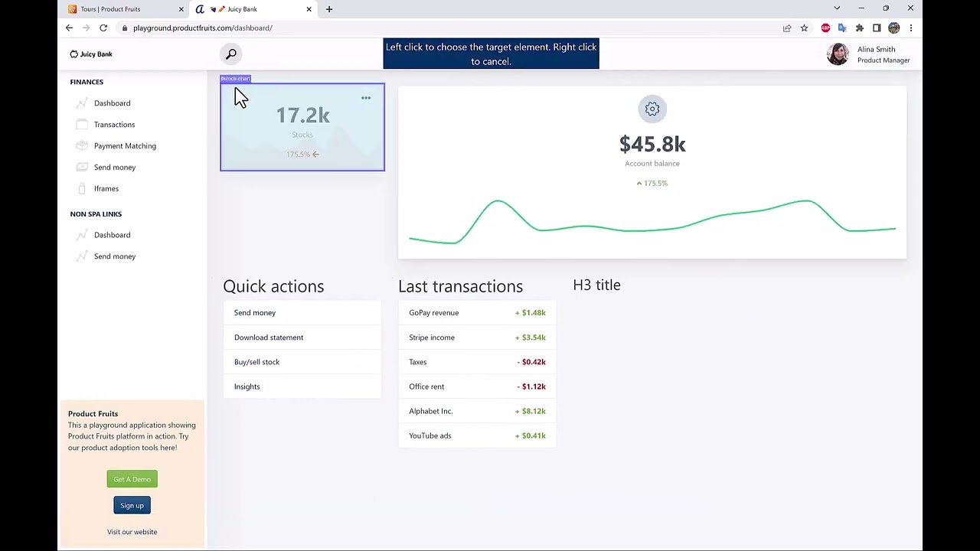Click the Product Manager label under Alina Smith
The image size is (980, 551).
point(884,60)
